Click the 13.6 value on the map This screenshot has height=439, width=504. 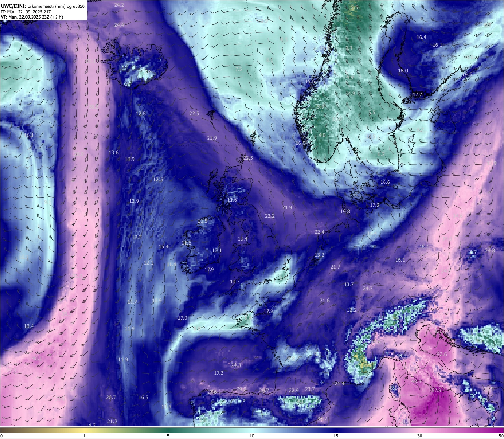114,152
